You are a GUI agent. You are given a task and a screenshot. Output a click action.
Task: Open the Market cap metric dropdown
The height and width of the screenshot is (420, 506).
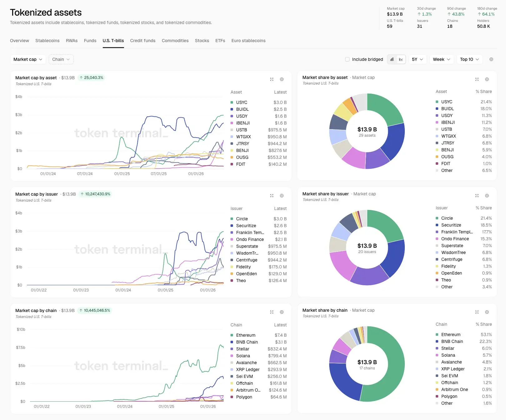(x=28, y=59)
